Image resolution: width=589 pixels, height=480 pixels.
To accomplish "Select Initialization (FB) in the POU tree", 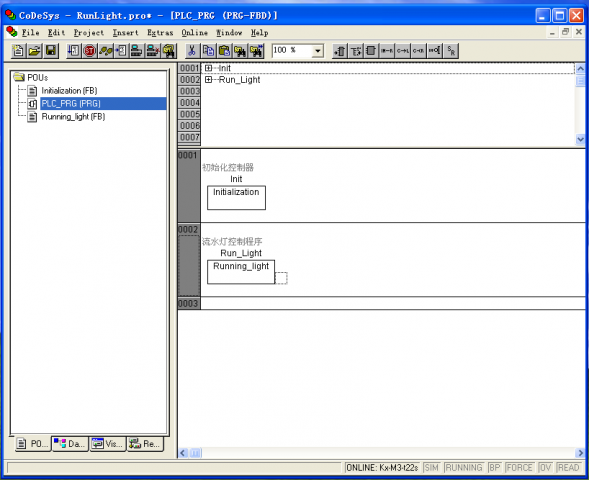I will 69,91.
